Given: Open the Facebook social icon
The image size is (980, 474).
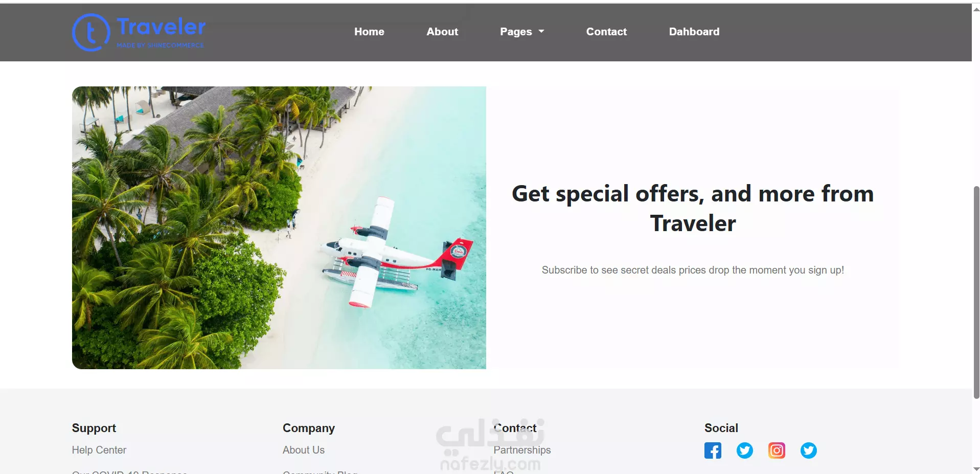Looking at the screenshot, I should click(x=713, y=450).
